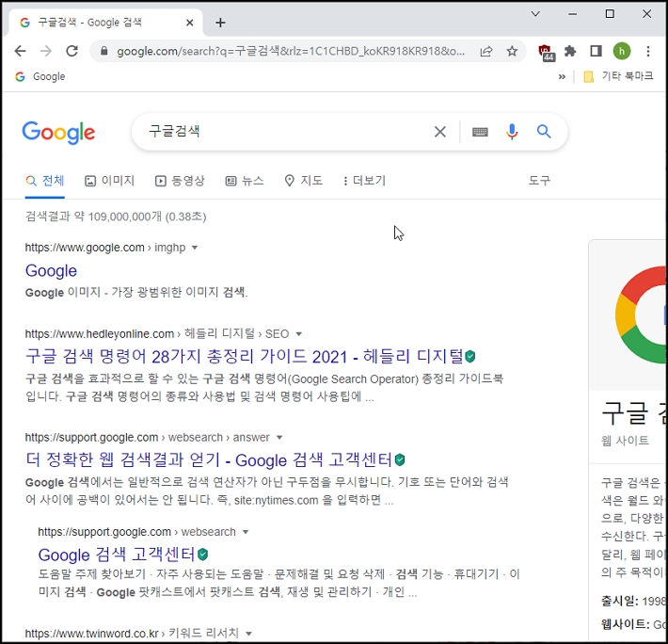Screen dimensions: 668x644
Task: Reload the page with the refresh icon
Action: tap(72, 51)
